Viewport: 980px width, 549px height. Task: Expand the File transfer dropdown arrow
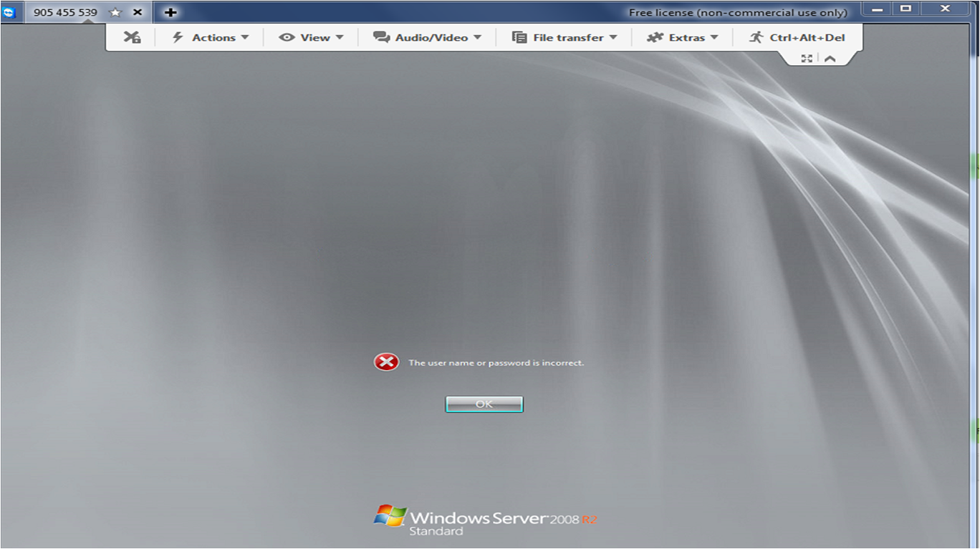point(613,37)
